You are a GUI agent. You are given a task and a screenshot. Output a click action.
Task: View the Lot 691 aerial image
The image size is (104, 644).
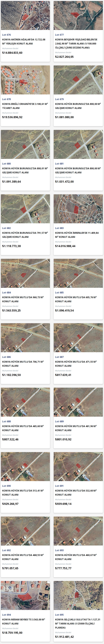tap(78, 466)
